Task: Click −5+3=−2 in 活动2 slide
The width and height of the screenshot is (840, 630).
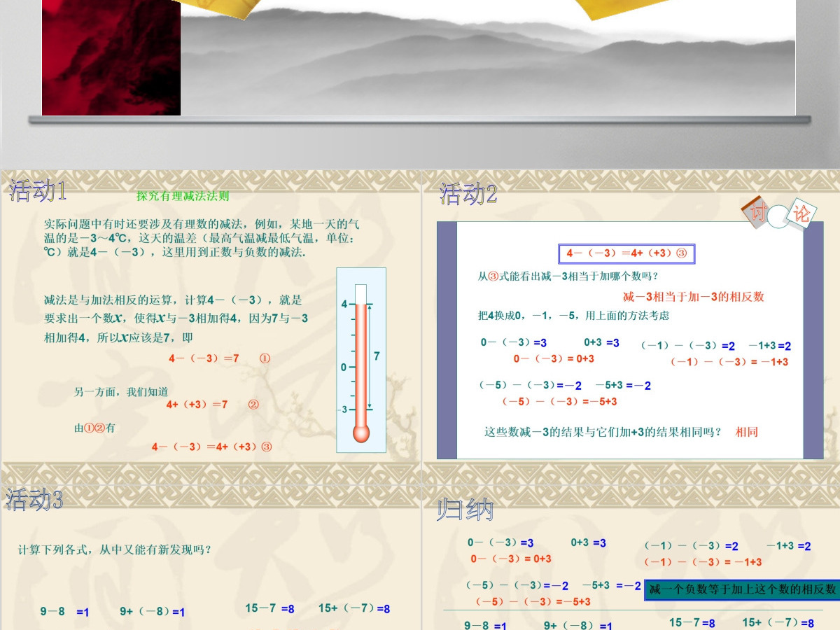Action: [623, 386]
